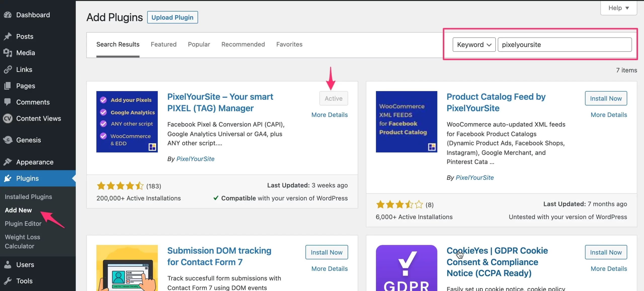Switch to the Recommended tab
This screenshot has width=644, height=291.
pos(243,44)
